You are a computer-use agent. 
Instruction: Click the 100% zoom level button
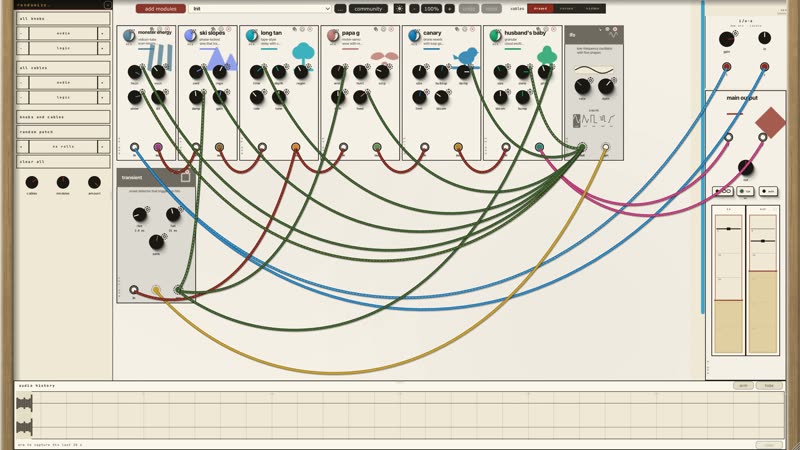click(432, 9)
